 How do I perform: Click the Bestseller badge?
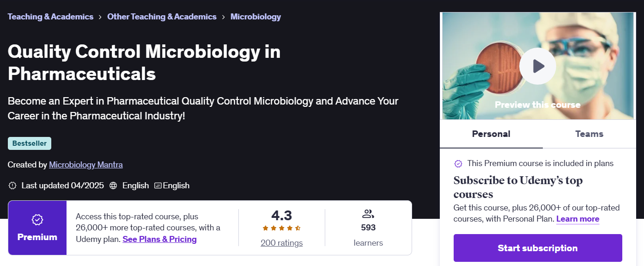[x=30, y=143]
